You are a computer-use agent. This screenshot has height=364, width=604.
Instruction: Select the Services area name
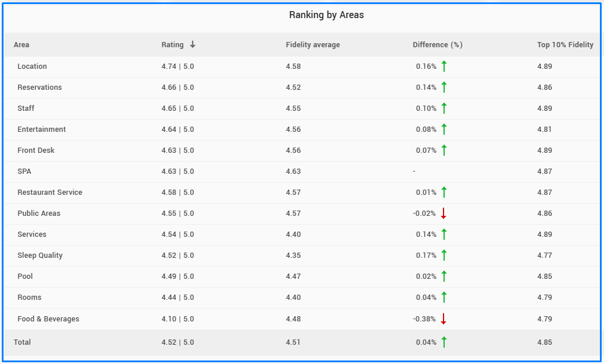(32, 234)
